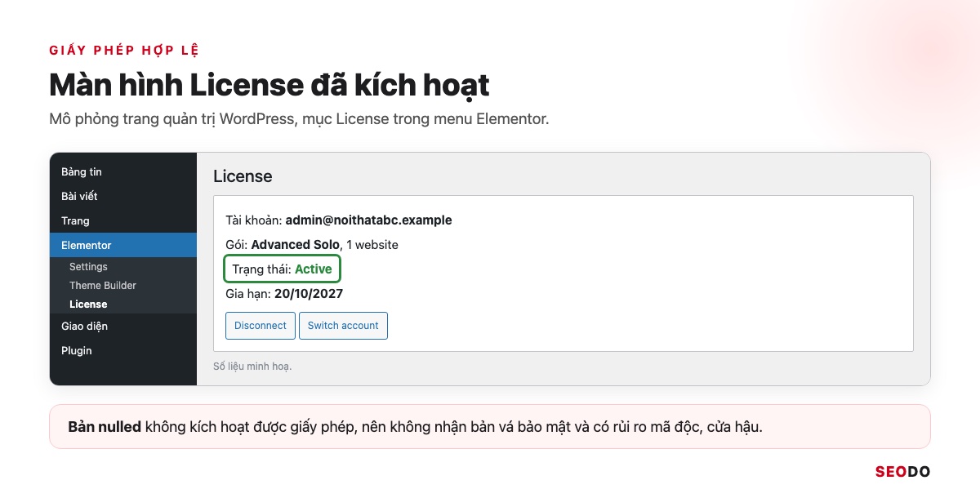Screen dimensions: 980x498
Task: Click the Số liệu minh hoạ note
Action: pos(252,367)
